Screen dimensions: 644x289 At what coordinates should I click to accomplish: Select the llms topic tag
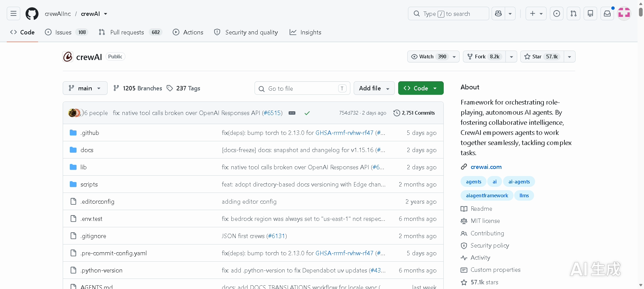[524, 196]
